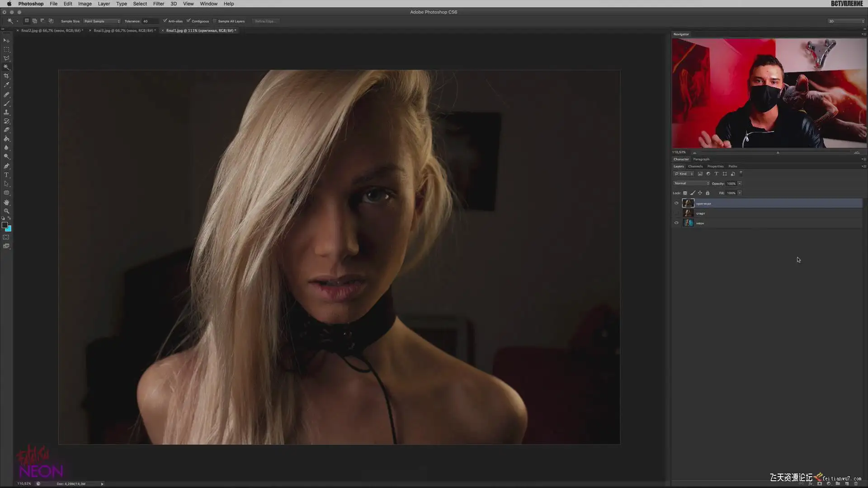The width and height of the screenshot is (868, 488).
Task: Hide the неон layer visibility
Action: pyautogui.click(x=676, y=223)
